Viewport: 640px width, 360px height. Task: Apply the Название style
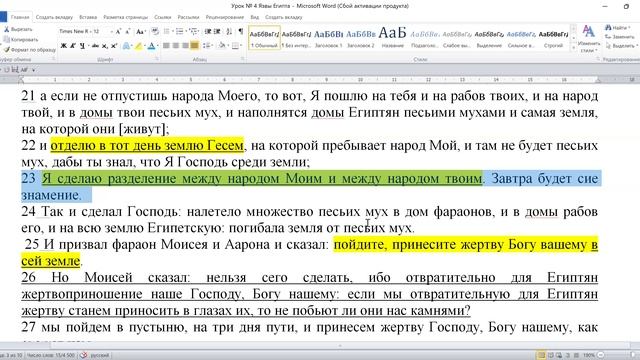click(392, 38)
